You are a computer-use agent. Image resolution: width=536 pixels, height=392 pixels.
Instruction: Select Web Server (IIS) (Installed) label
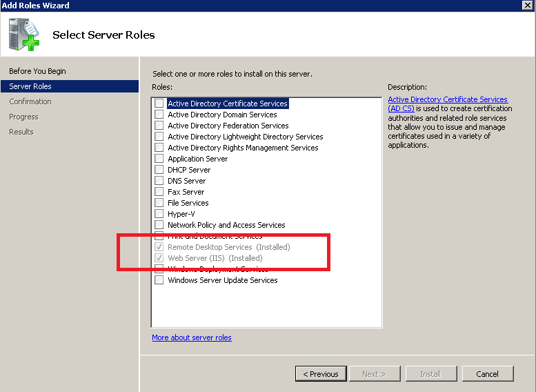tap(215, 258)
